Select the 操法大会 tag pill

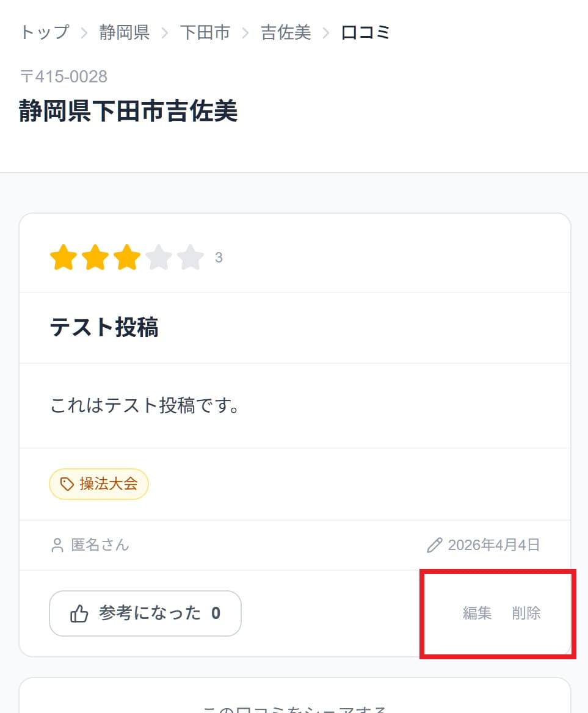pyautogui.click(x=99, y=483)
